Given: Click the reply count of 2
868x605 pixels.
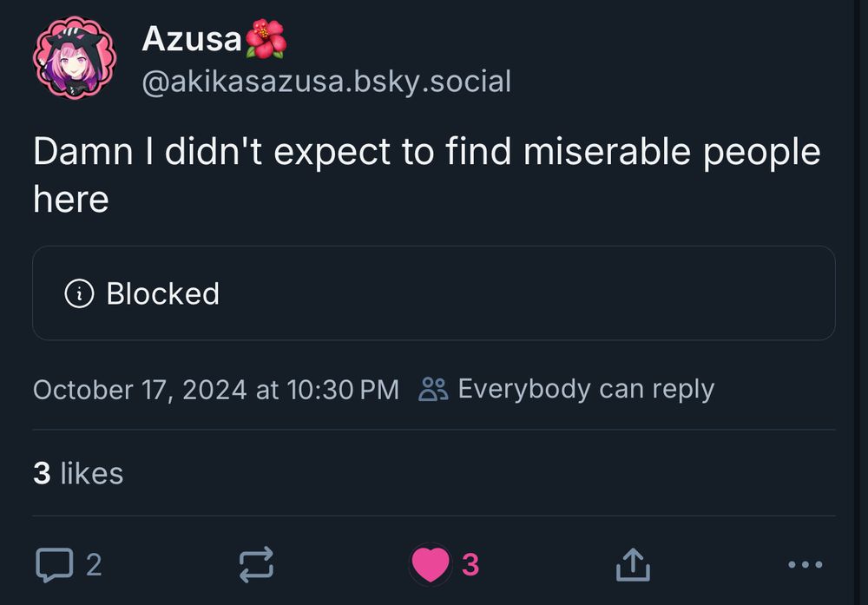Looking at the screenshot, I should click(94, 565).
